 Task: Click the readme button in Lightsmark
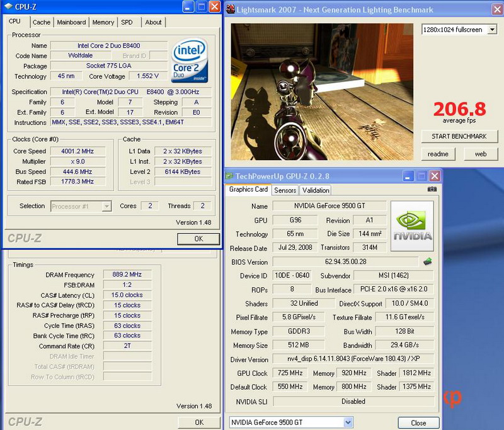(x=438, y=154)
